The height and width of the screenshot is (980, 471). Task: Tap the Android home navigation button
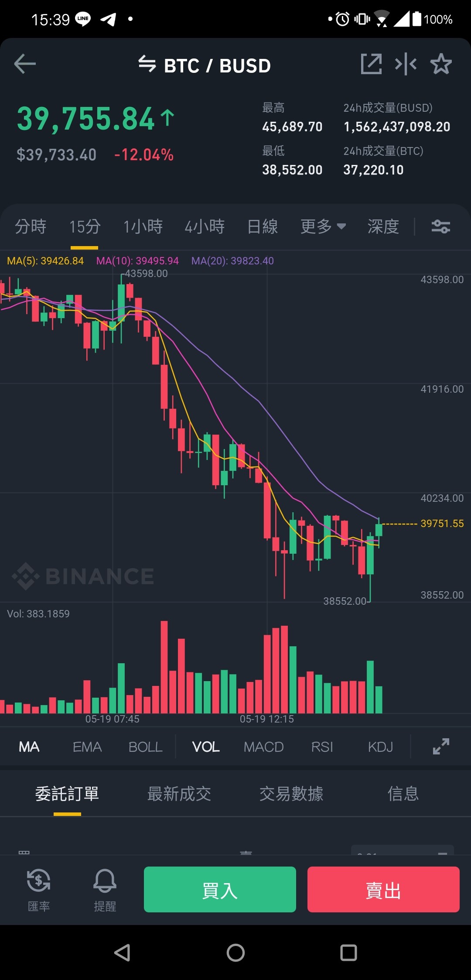click(235, 953)
